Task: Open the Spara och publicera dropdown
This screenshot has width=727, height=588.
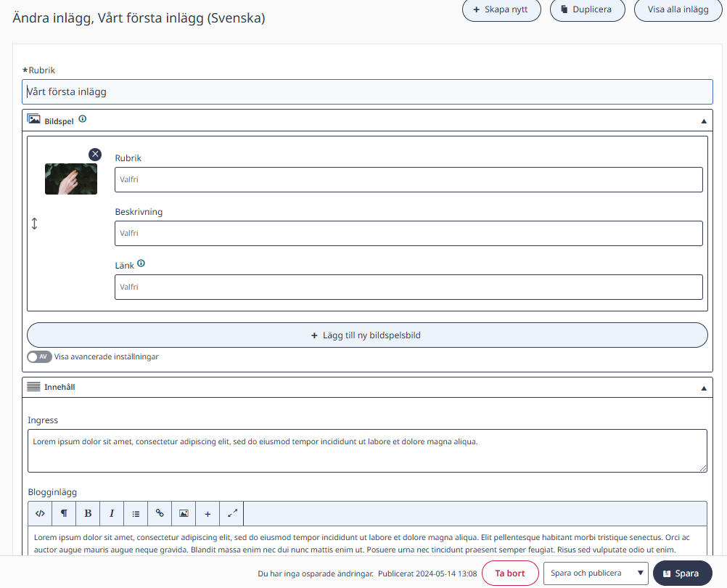Action: [596, 573]
